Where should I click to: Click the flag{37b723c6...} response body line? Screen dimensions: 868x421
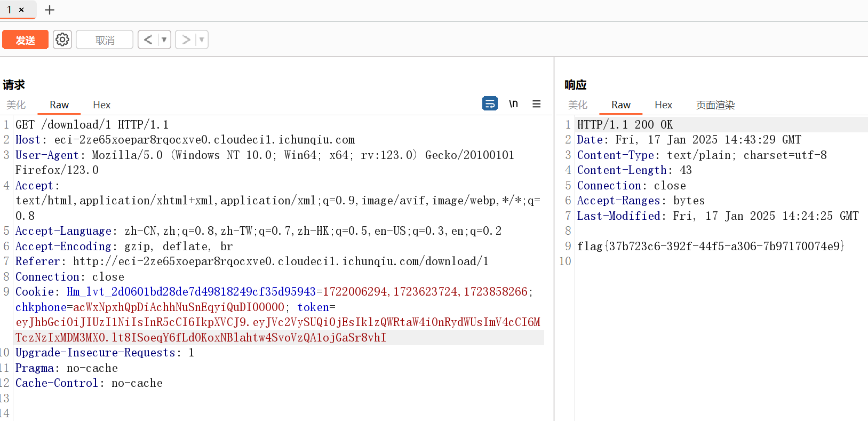[711, 246]
